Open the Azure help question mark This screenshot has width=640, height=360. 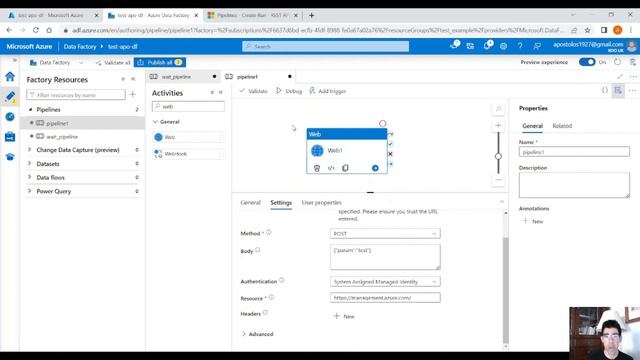click(520, 46)
